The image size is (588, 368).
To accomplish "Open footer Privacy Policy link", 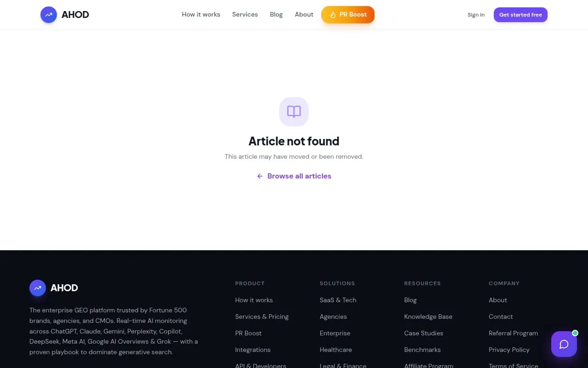I will click(x=509, y=350).
